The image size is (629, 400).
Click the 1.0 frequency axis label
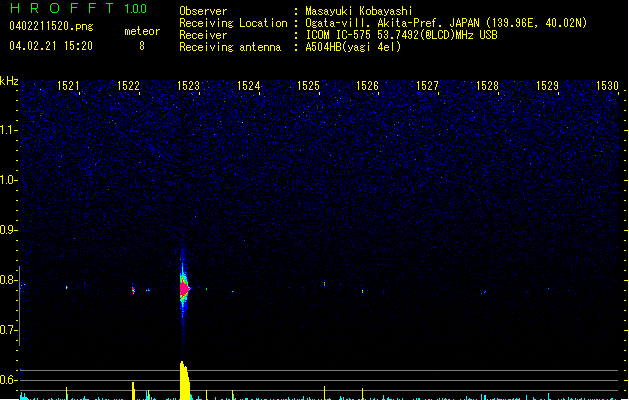tap(8, 180)
